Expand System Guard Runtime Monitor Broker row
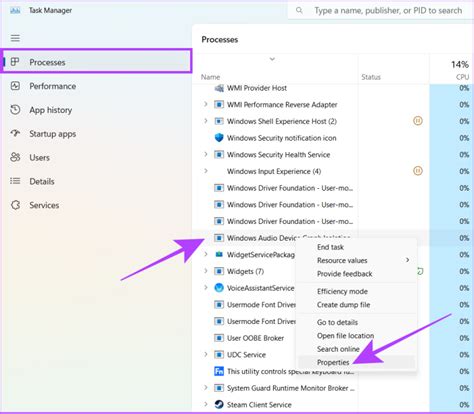 pyautogui.click(x=206, y=387)
